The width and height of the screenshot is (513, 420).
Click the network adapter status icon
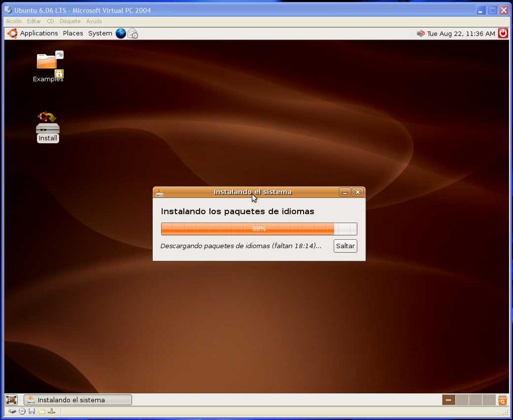tap(52, 411)
